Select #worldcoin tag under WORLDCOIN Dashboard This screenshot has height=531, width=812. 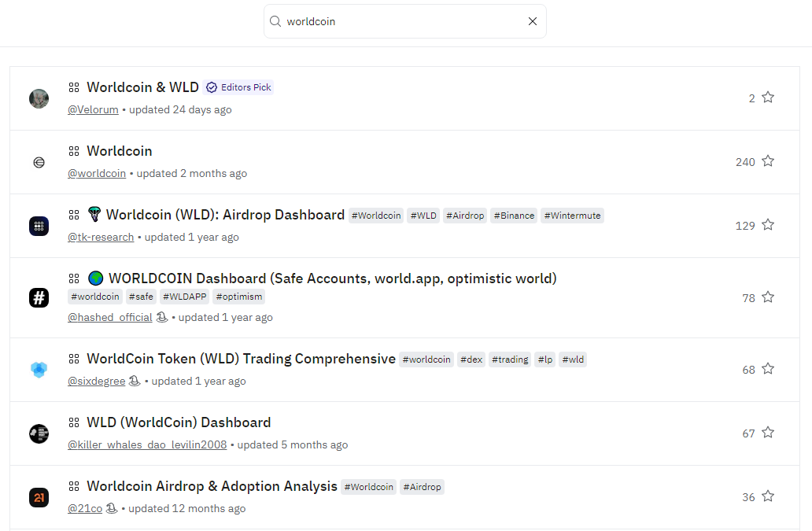click(94, 297)
